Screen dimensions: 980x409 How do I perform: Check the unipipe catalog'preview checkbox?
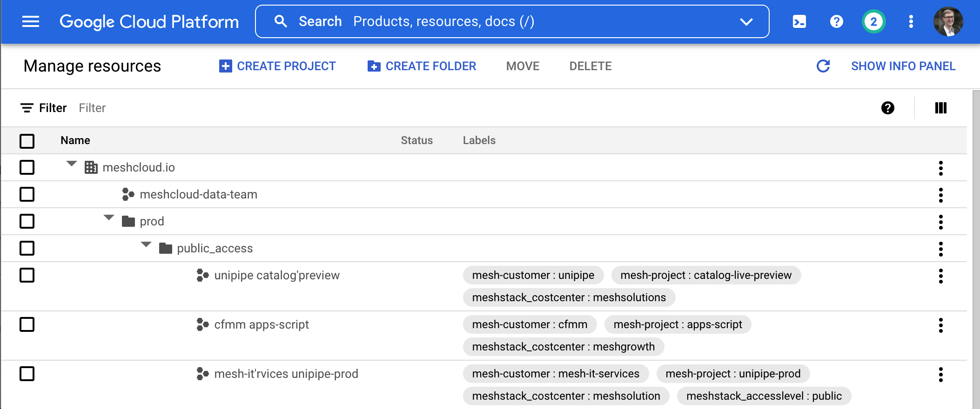(27, 275)
